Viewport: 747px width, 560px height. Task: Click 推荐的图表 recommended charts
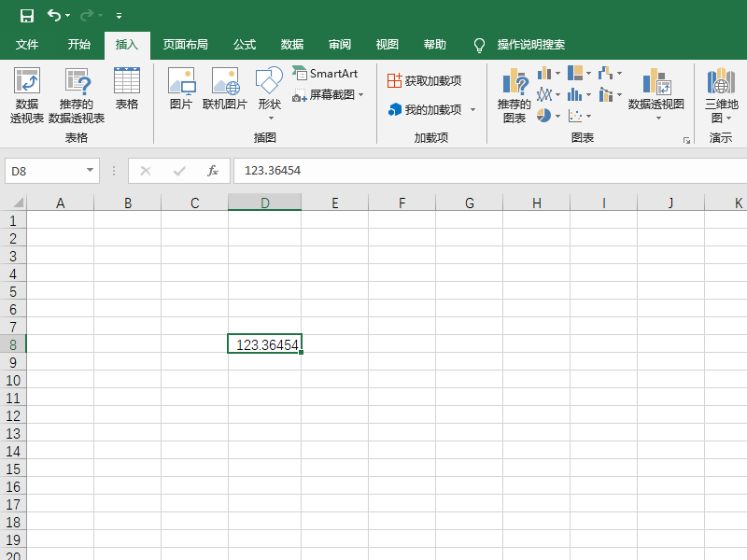[x=514, y=95]
